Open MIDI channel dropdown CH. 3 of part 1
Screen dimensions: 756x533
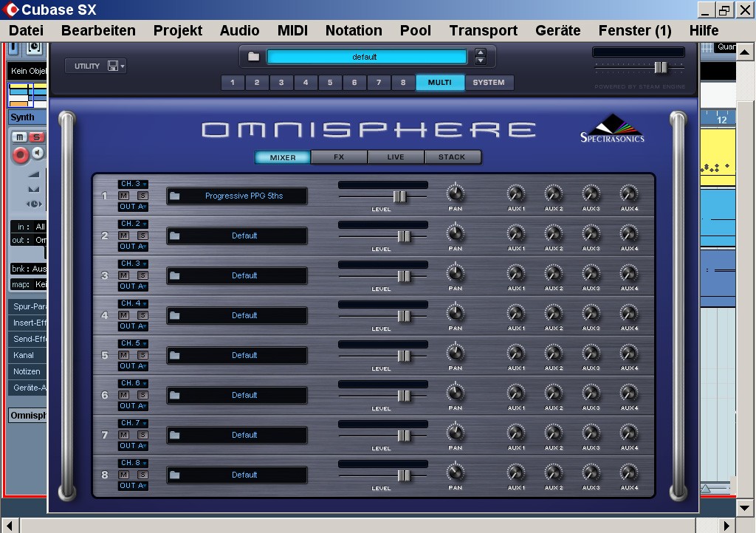point(133,184)
